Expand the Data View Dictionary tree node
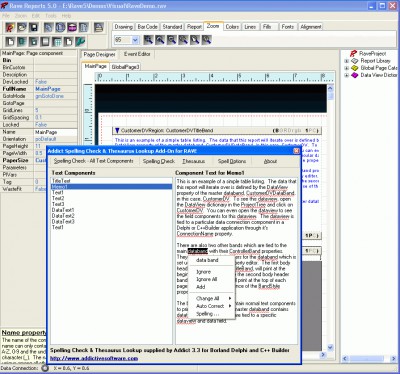The image size is (400, 374). coord(346,75)
